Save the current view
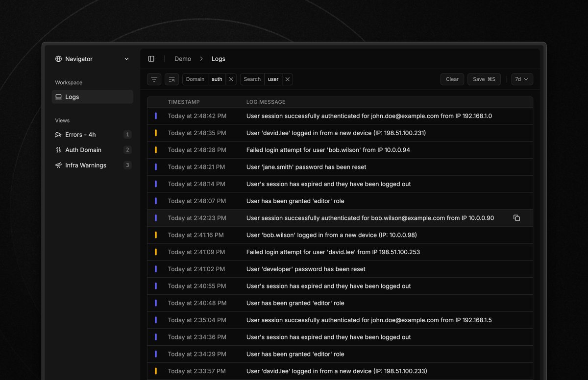Viewport: 588px width, 380px height. click(484, 79)
